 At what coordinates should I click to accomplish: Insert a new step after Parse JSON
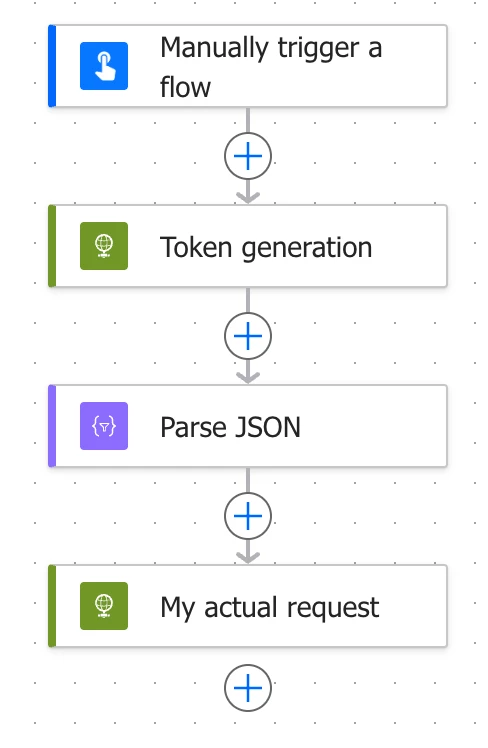248,516
